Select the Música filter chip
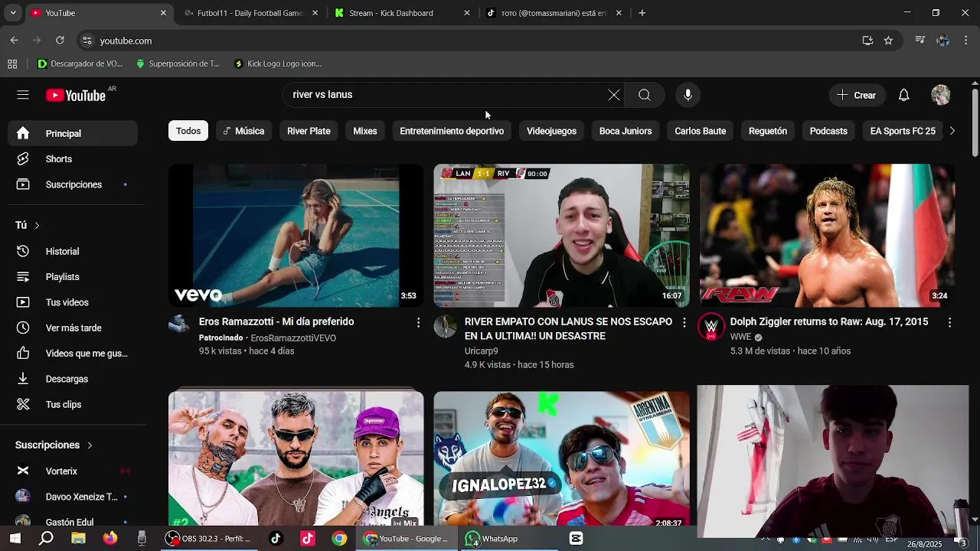This screenshot has height=551, width=980. coord(243,131)
